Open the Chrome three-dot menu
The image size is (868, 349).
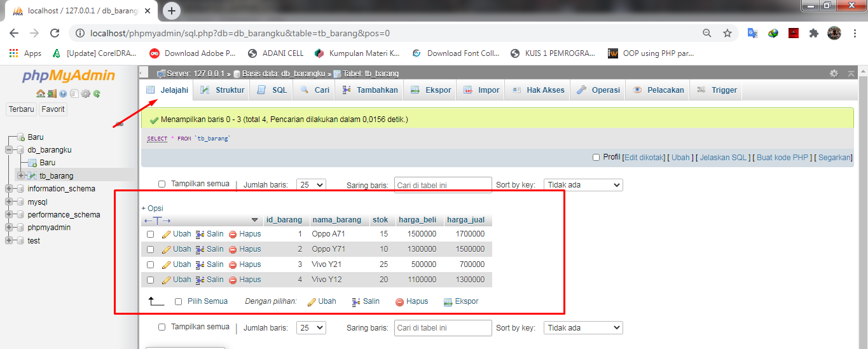(x=855, y=33)
